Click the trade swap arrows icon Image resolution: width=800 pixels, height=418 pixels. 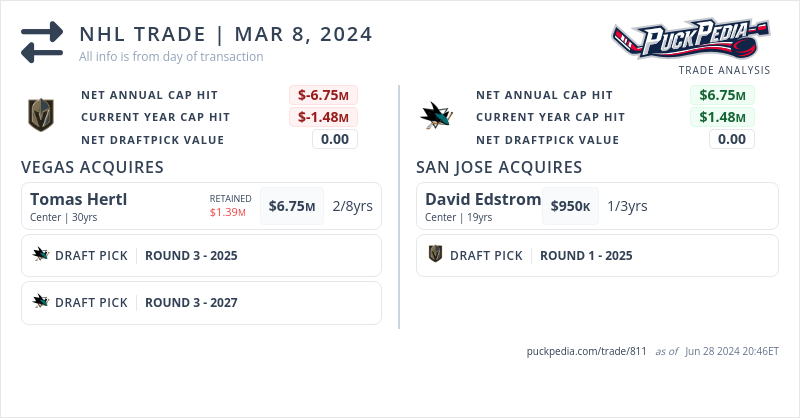(42, 41)
